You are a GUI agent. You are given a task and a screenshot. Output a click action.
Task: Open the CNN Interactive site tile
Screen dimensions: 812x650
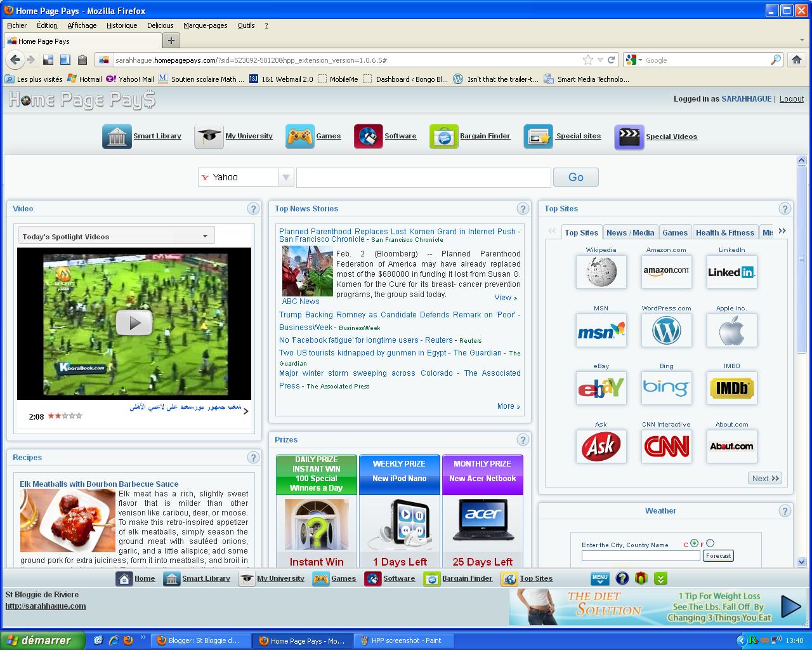[x=666, y=446]
